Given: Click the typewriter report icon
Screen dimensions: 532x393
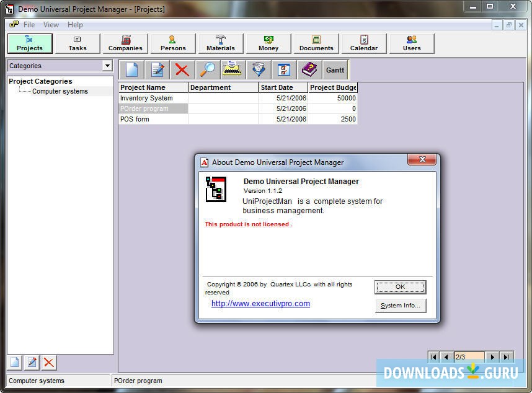Looking at the screenshot, I should point(233,70).
